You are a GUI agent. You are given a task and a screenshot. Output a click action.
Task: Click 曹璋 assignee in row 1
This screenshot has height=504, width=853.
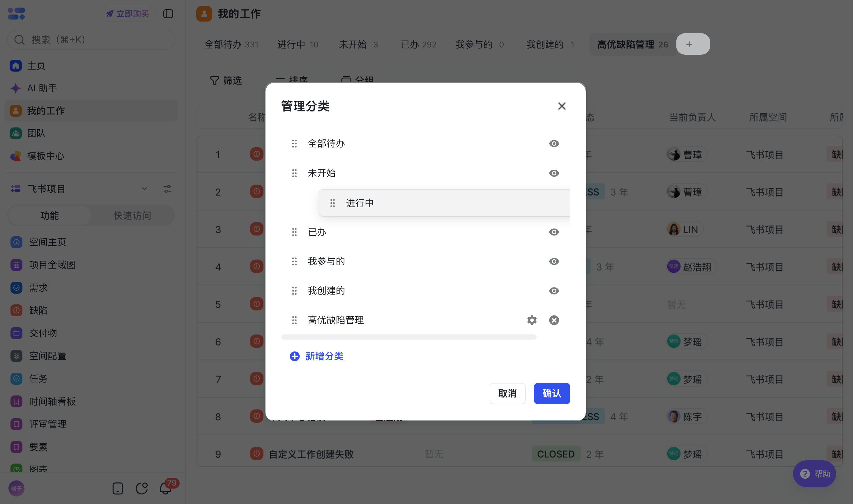687,155
